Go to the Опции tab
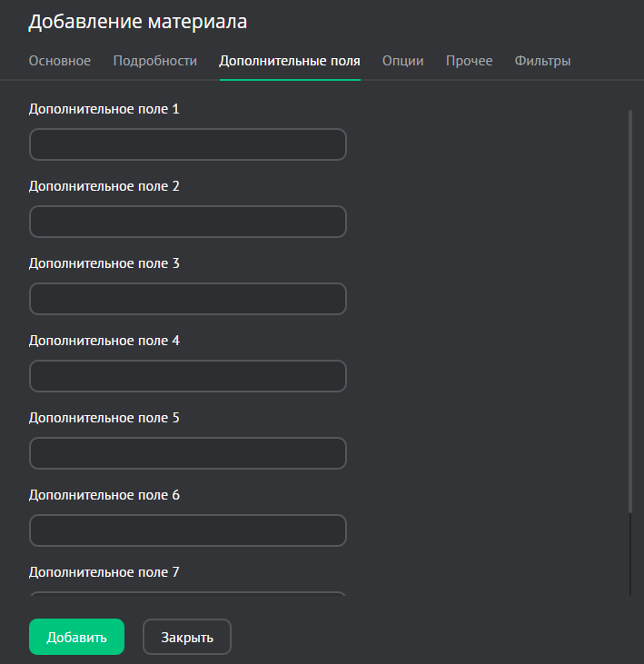 click(x=402, y=61)
